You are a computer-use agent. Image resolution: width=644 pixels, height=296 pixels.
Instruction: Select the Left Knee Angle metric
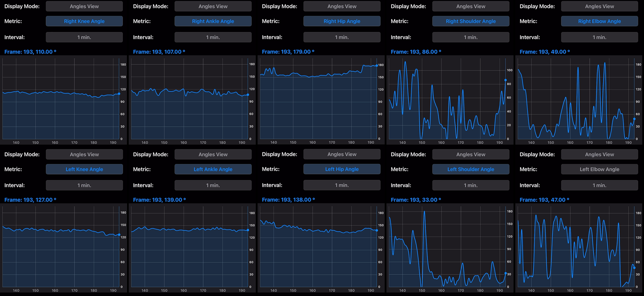click(x=84, y=169)
